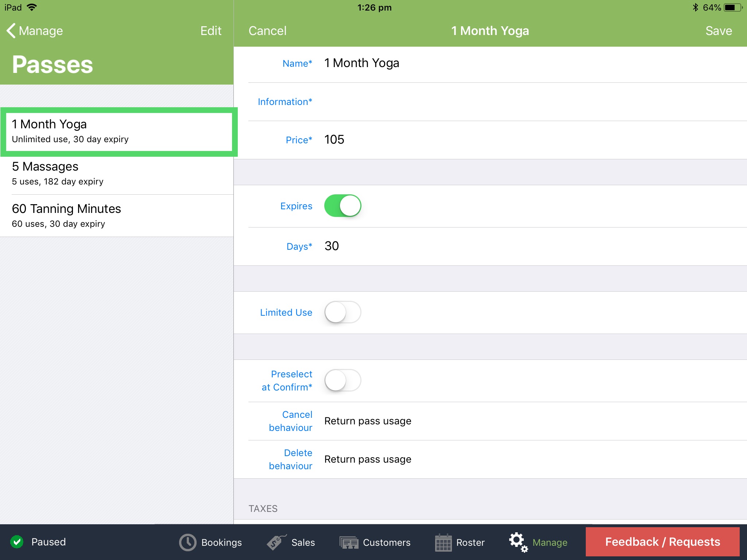Click the green Paused checkmark icon
Screen dimensions: 747x560
(x=17, y=542)
